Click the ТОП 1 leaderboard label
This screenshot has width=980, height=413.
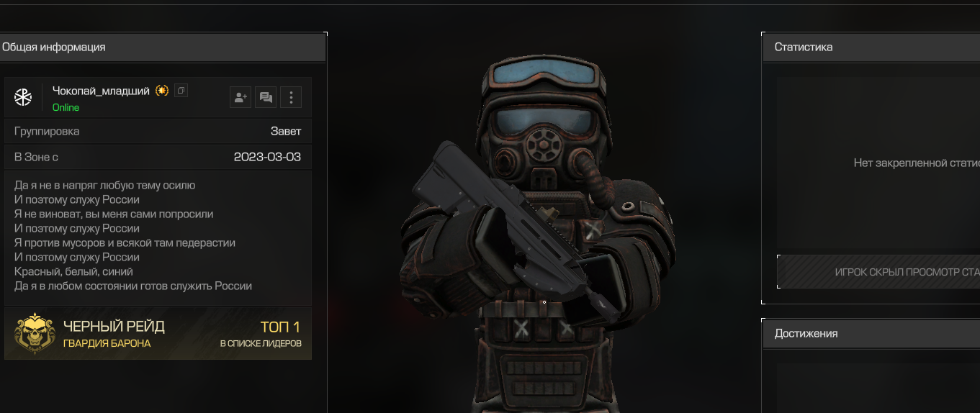280,327
